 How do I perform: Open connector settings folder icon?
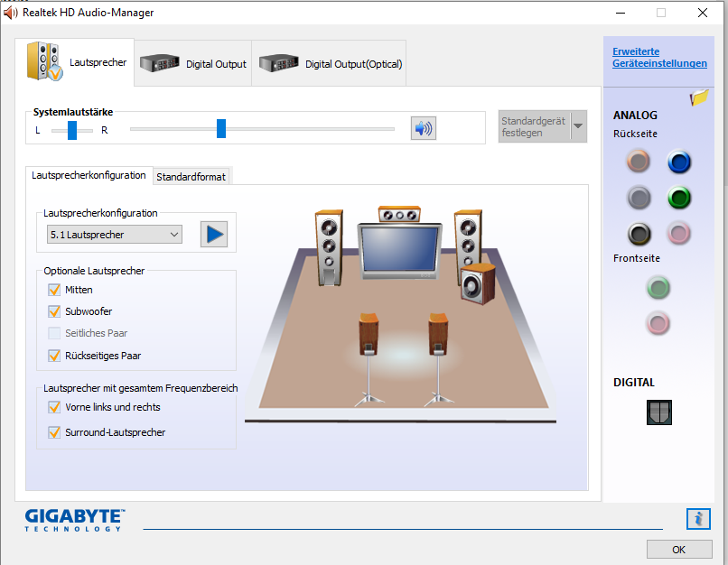tap(699, 97)
